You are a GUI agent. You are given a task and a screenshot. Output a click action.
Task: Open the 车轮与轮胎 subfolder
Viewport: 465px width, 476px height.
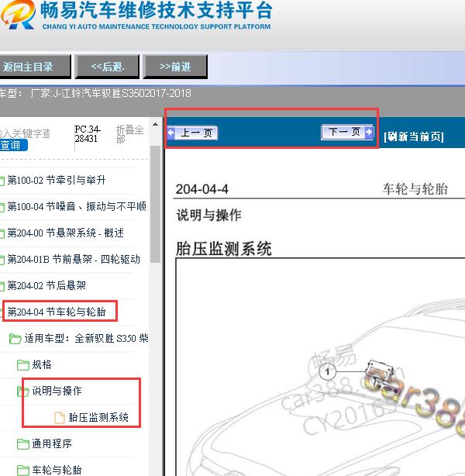click(x=57, y=470)
